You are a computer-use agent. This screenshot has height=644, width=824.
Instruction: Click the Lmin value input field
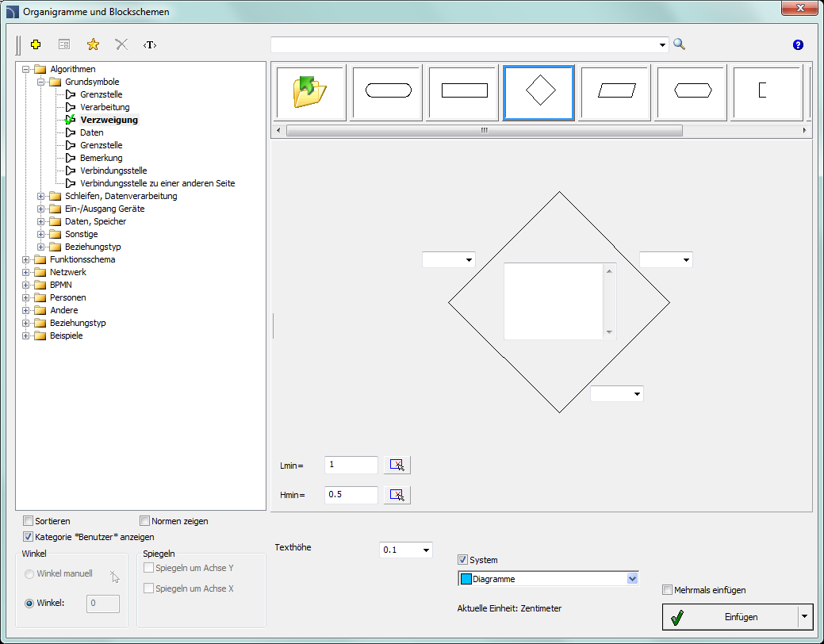click(x=351, y=465)
